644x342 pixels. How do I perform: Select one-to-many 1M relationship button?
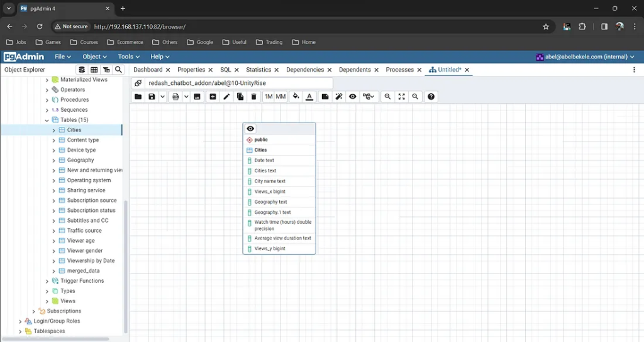tap(269, 97)
